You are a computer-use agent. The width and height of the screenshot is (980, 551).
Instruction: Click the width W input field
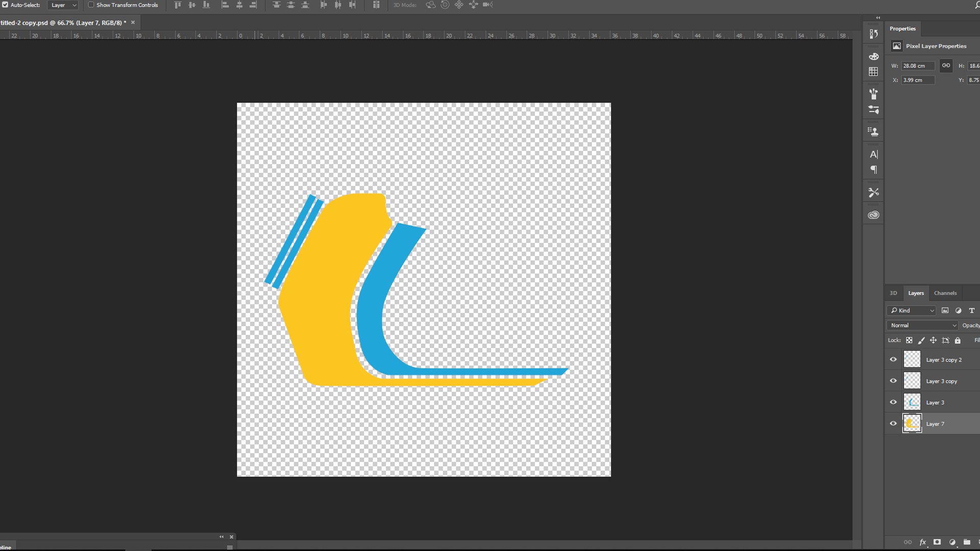pyautogui.click(x=917, y=66)
